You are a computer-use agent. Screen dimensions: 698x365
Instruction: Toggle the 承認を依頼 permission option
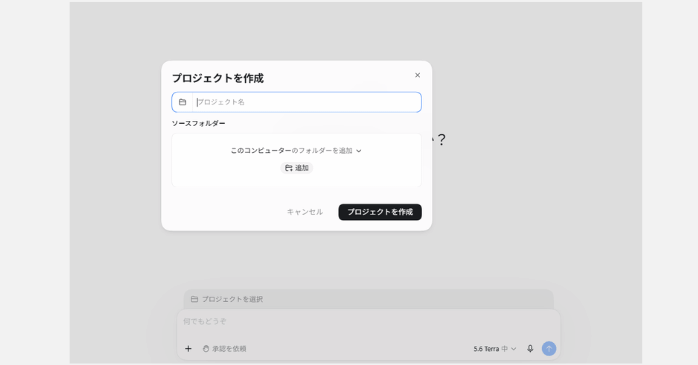224,349
